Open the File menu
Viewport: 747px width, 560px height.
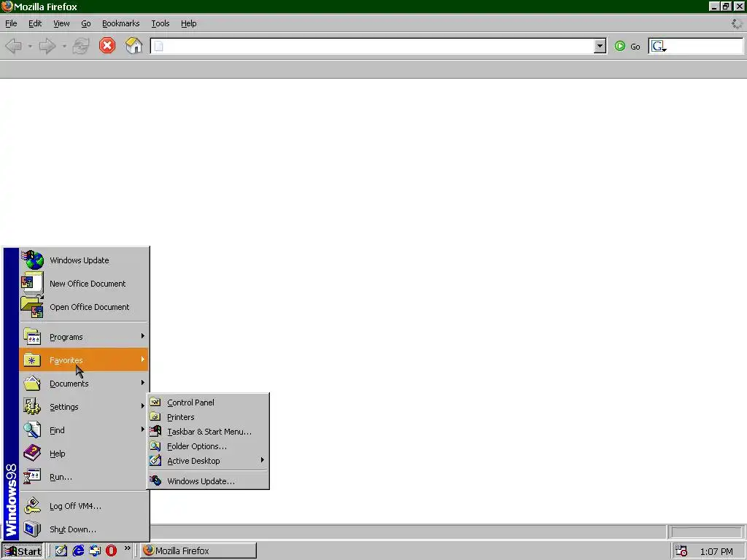(11, 23)
